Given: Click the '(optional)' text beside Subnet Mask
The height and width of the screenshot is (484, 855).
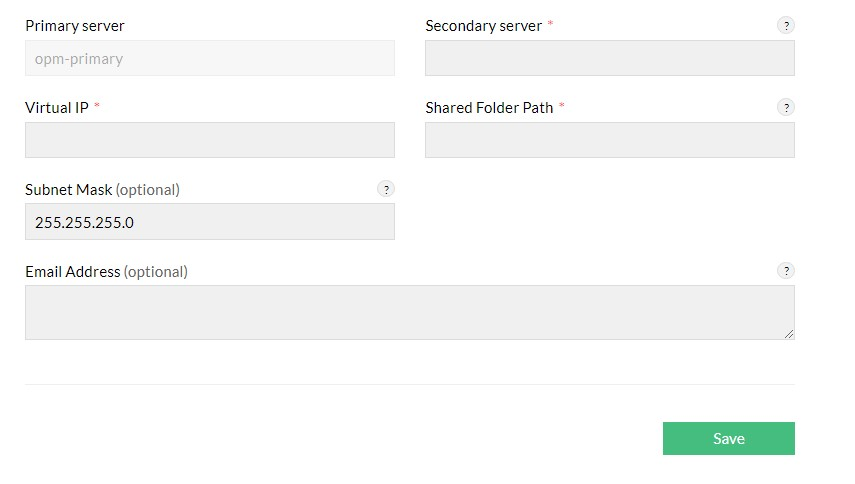Looking at the screenshot, I should tap(148, 190).
